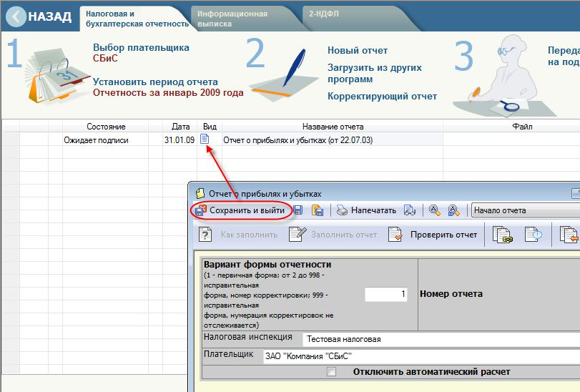Click the yellow note icon in report window title
The image size is (580, 392).
point(200,193)
